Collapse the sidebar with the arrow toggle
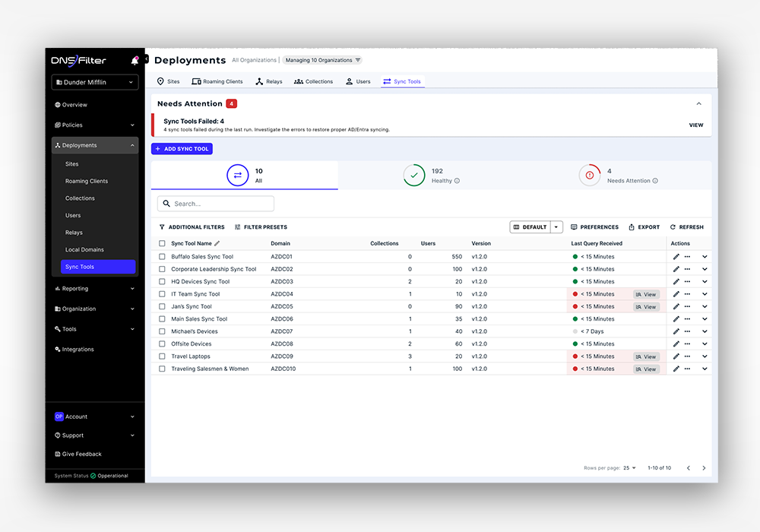Image resolution: width=760 pixels, height=532 pixels. click(x=146, y=59)
